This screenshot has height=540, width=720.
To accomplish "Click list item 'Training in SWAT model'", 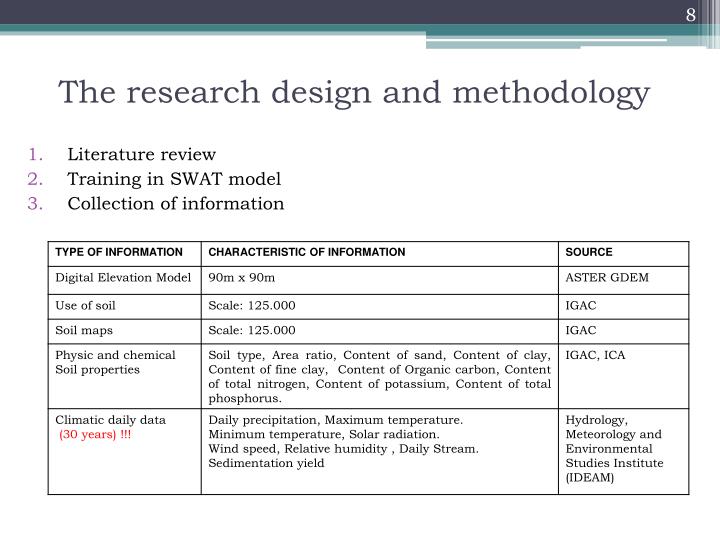I will click(x=174, y=179).
